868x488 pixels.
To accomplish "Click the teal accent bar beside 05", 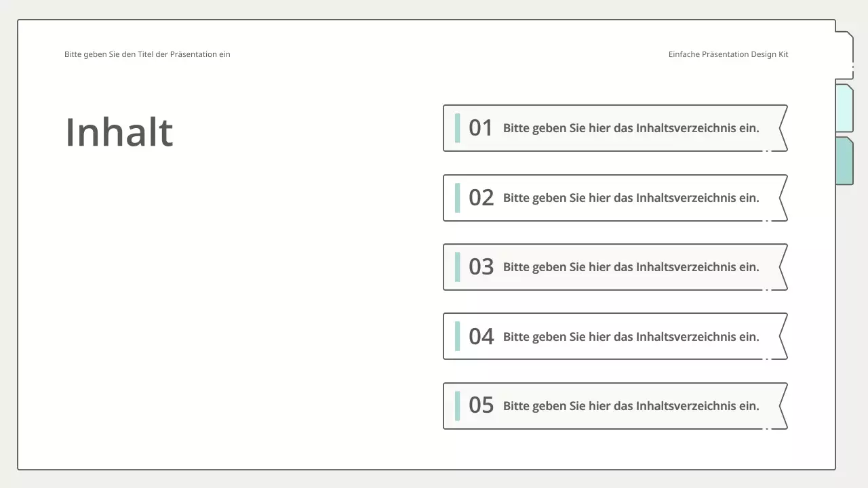I will coord(457,406).
